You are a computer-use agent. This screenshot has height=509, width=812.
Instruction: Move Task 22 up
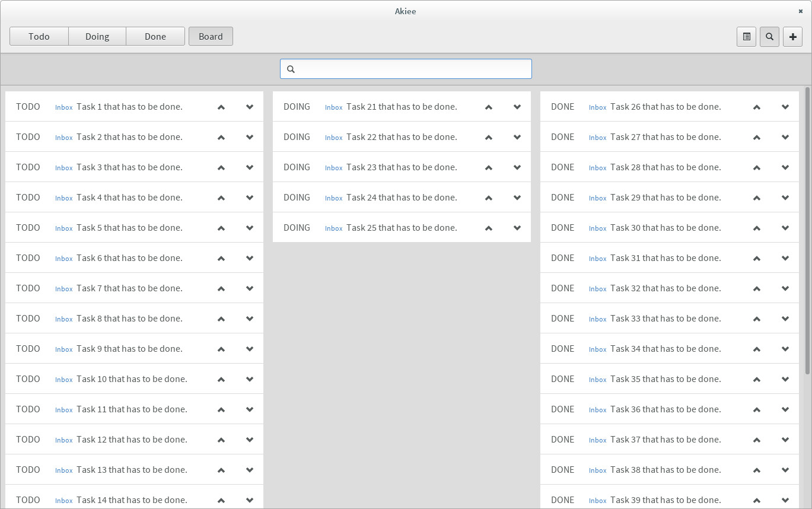(x=489, y=138)
